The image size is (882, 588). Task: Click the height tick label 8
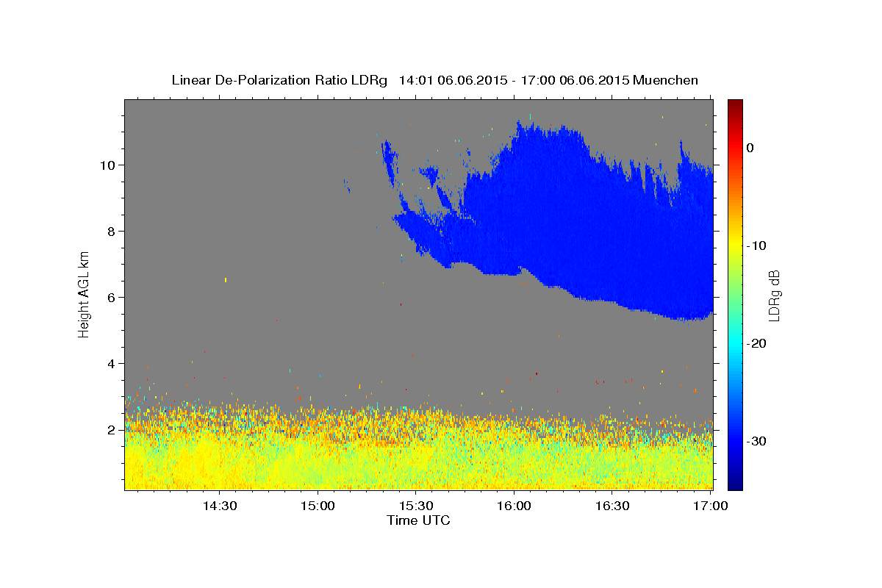click(x=112, y=231)
